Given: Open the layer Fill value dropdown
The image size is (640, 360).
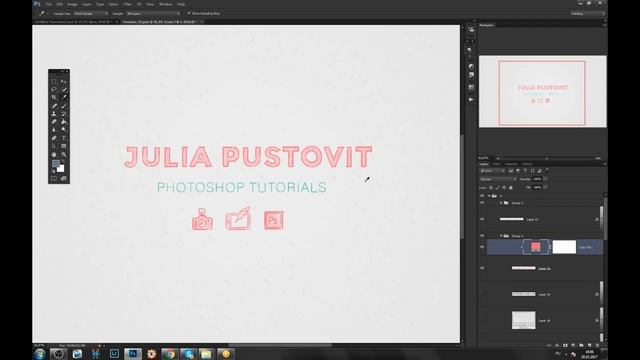Looking at the screenshot, I should (x=546, y=188).
